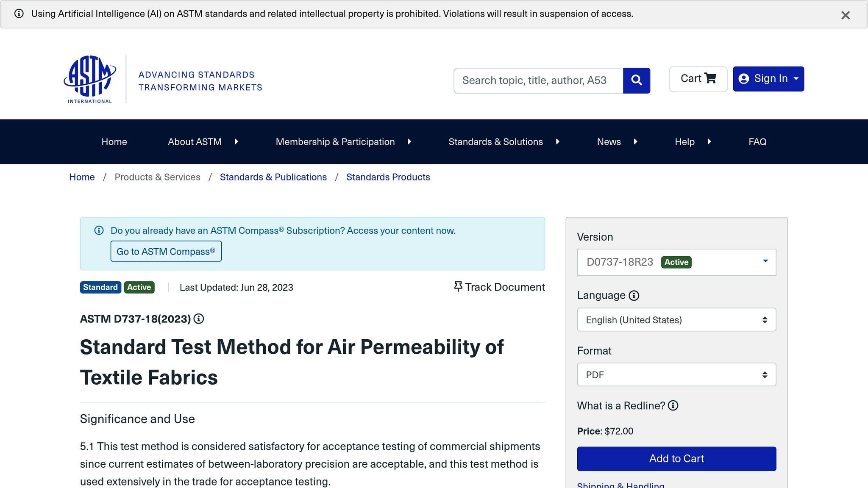The width and height of the screenshot is (868, 488).
Task: Open the Version dropdown showing D0737-18R23
Action: pos(676,262)
